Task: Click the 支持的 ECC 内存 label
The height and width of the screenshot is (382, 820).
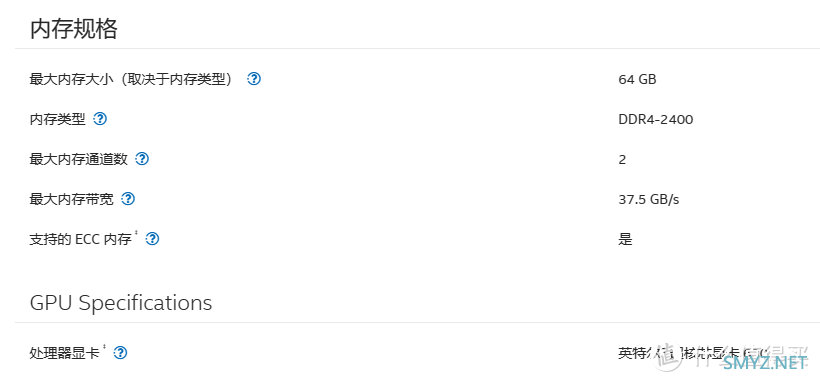Action: 81,239
